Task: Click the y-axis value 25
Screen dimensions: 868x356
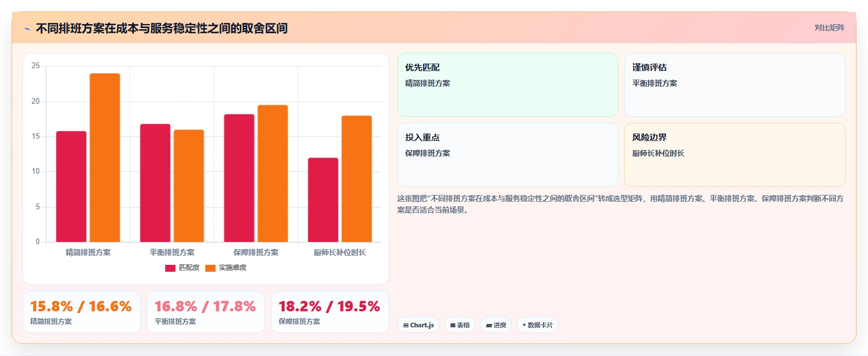Action: 35,66
